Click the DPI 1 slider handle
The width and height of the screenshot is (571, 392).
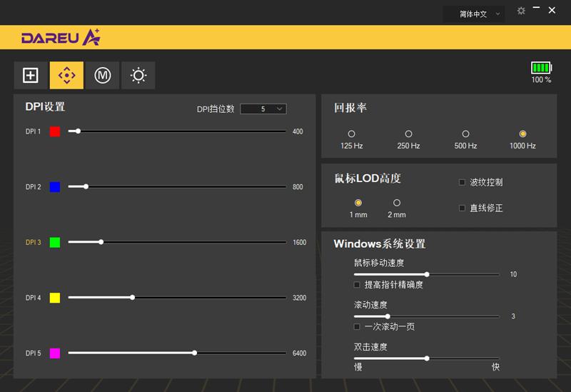coord(78,131)
